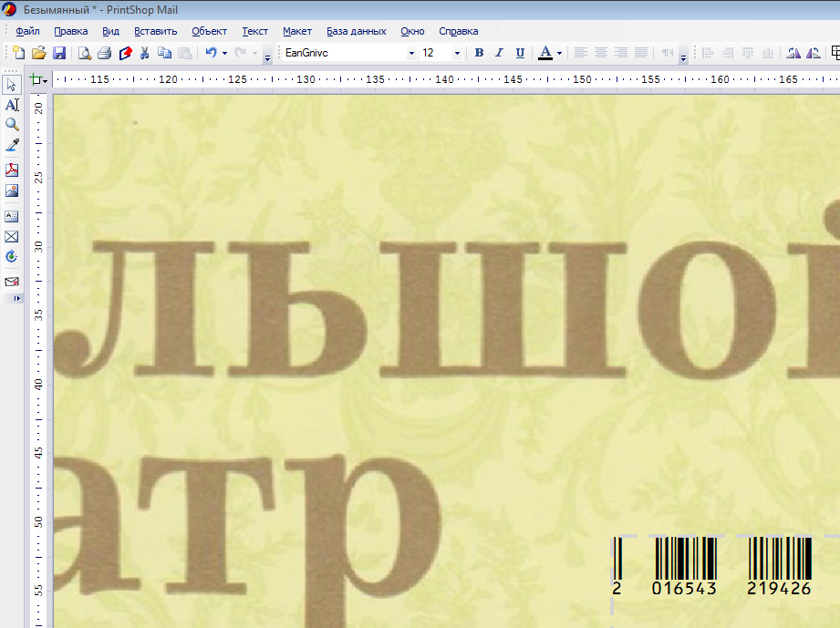Image resolution: width=840 pixels, height=628 pixels.
Task: Align objects to the top edge
Action: point(748,53)
